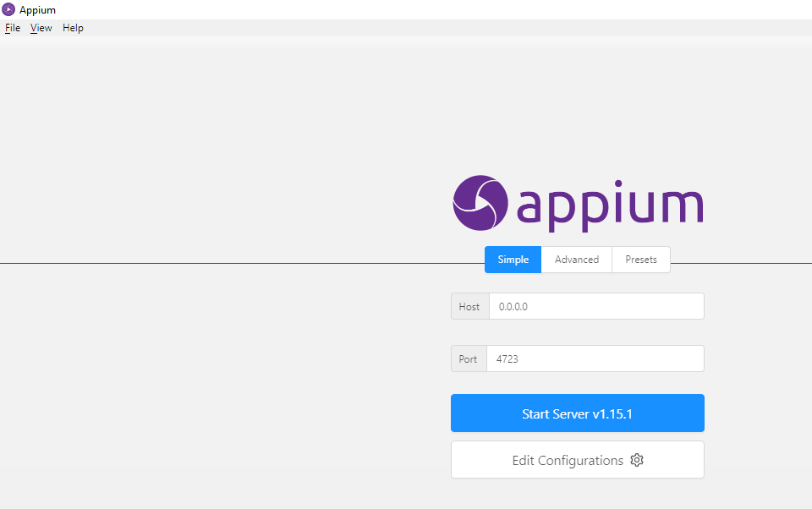Switch to the Advanced tab
This screenshot has width=812, height=509.
(576, 260)
